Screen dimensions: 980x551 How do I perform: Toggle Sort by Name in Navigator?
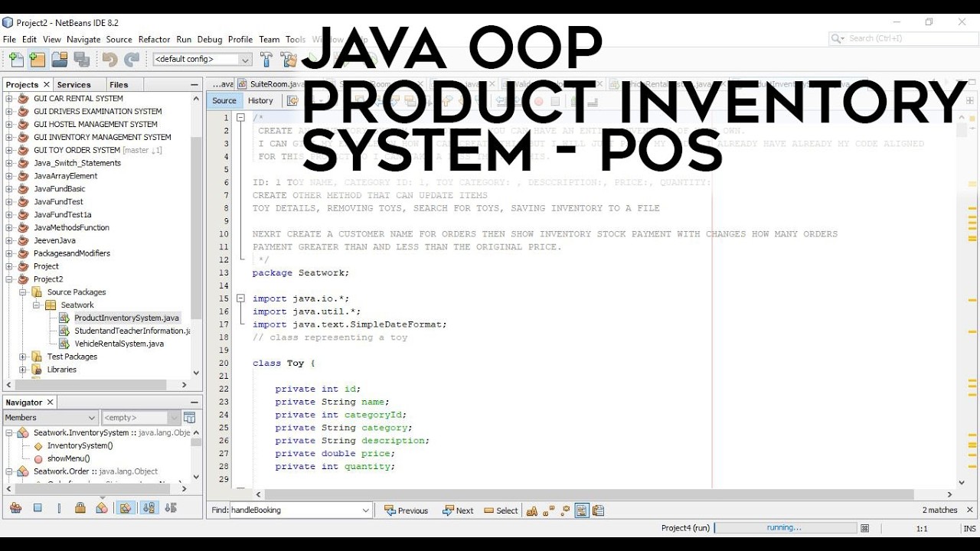tap(149, 507)
